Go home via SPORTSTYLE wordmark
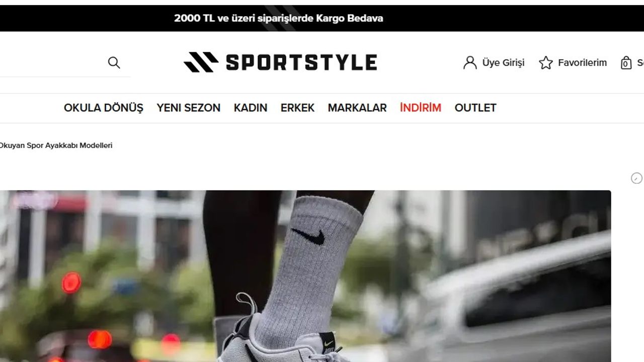 [x=301, y=62]
